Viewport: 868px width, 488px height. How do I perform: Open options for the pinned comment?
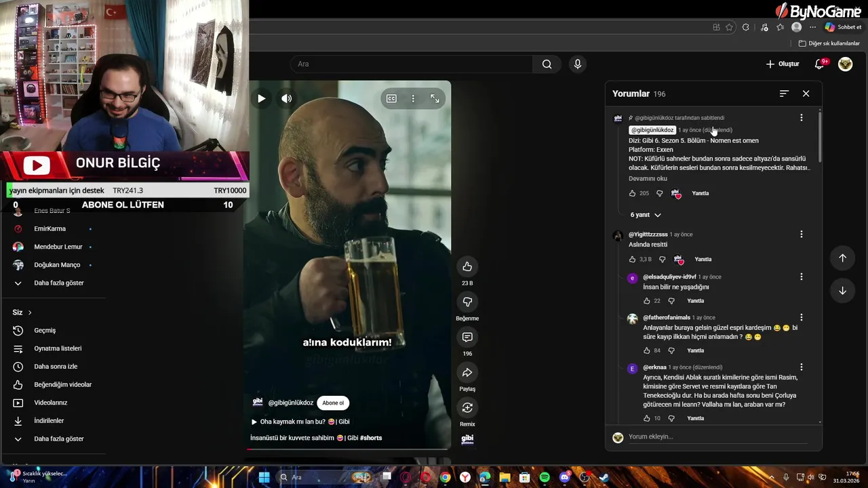tap(801, 118)
